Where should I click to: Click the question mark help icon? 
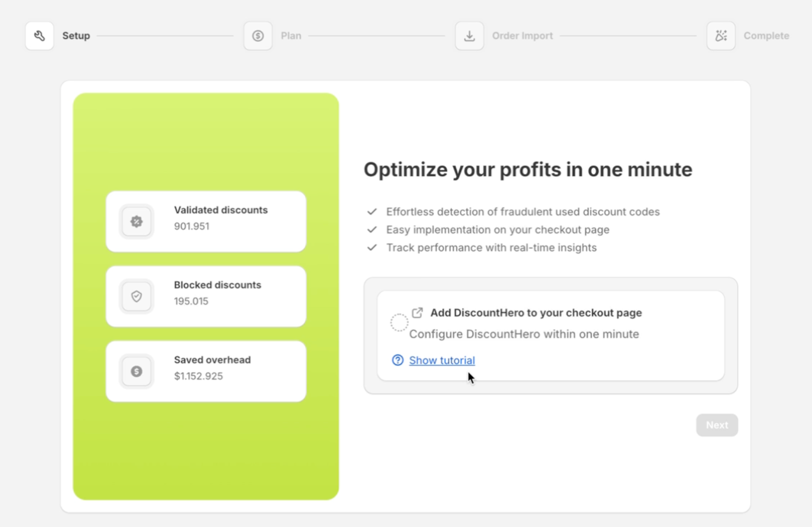tap(397, 360)
